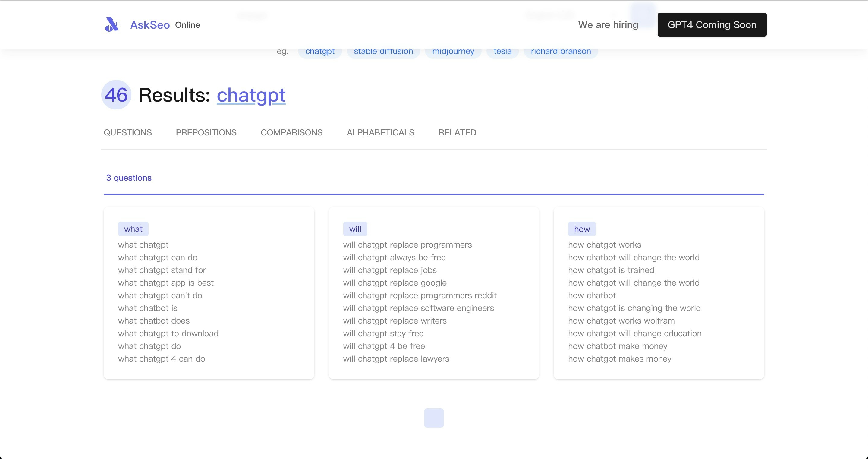Switch to the ALPHABETICALS tab
This screenshot has width=868, height=459.
tap(380, 132)
